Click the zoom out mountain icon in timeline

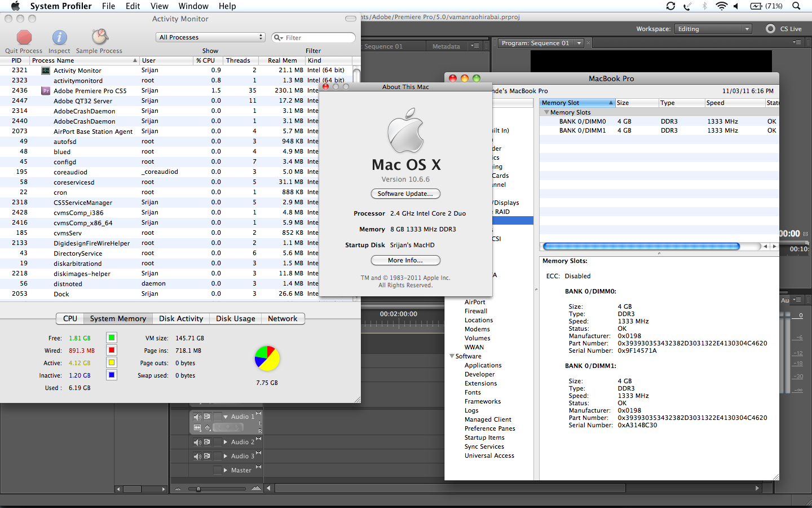pyautogui.click(x=178, y=488)
